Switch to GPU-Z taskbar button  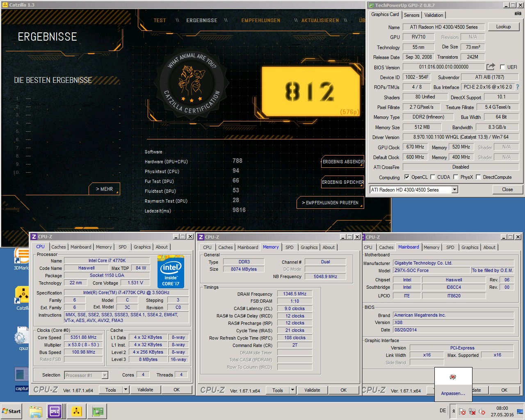(98, 411)
